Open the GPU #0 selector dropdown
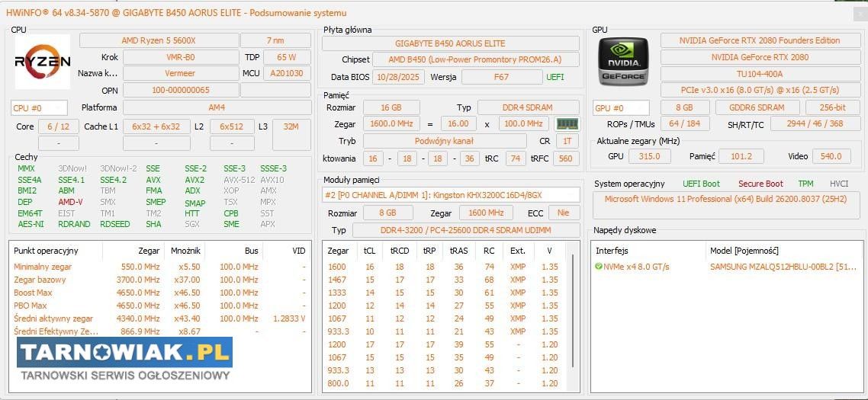868x400 pixels. coord(621,108)
